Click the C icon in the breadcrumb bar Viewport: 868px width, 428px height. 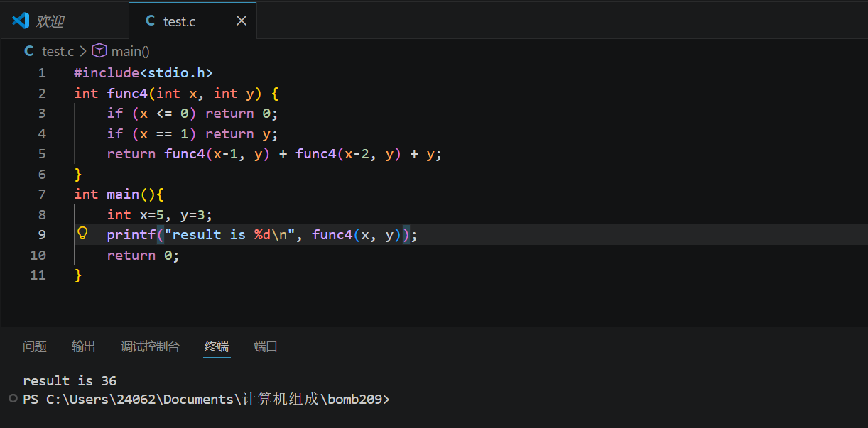click(29, 51)
